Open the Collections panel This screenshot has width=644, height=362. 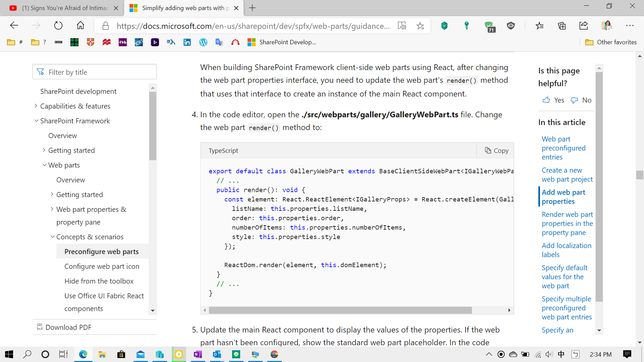coord(561,25)
